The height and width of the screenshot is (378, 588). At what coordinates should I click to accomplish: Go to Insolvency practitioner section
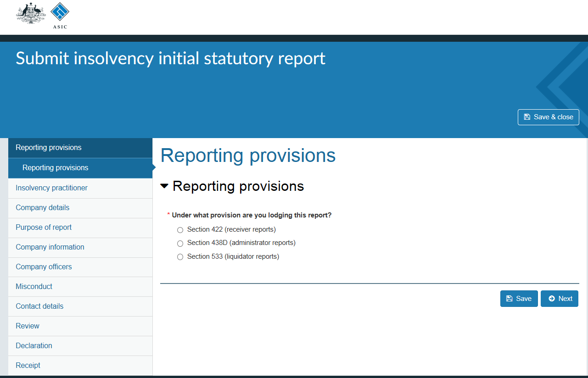pyautogui.click(x=80, y=188)
